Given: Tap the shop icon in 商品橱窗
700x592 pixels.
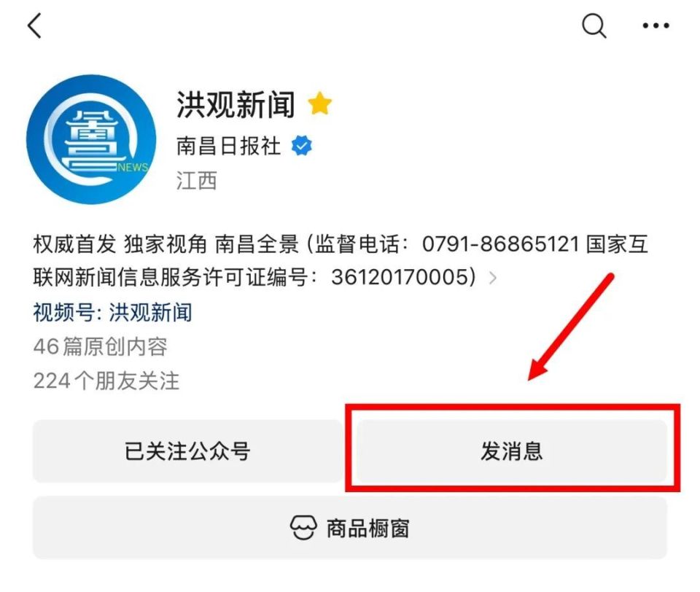Looking at the screenshot, I should (x=303, y=528).
